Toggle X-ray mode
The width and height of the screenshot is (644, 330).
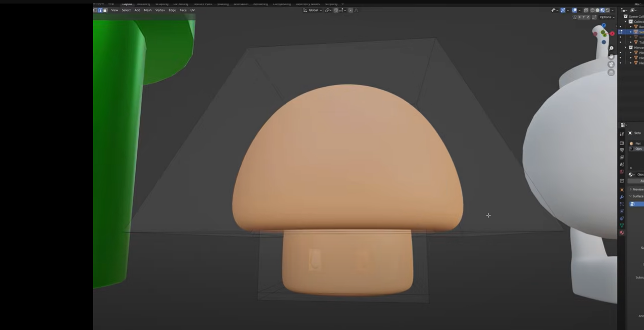pos(586,10)
